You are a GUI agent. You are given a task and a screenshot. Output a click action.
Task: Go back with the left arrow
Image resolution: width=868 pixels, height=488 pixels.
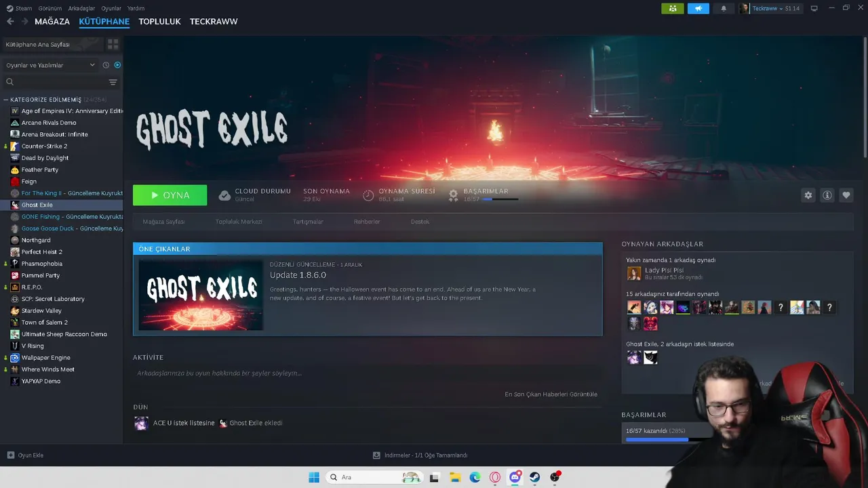click(x=10, y=21)
